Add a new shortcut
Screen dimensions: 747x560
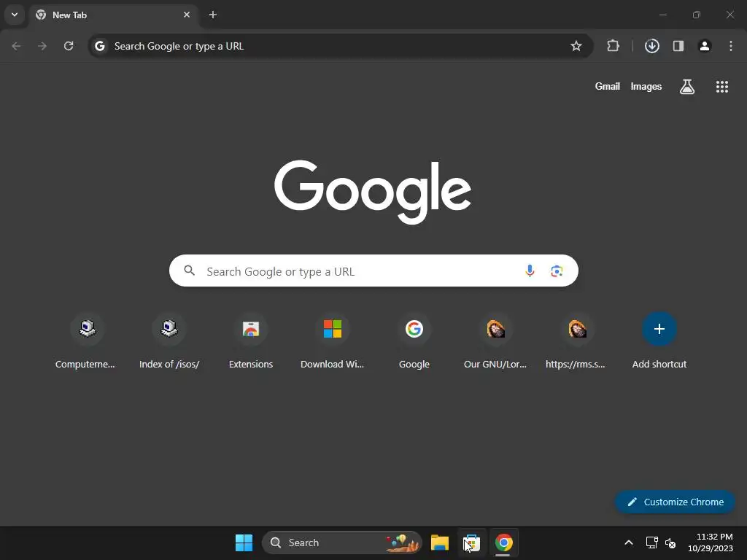click(x=659, y=341)
